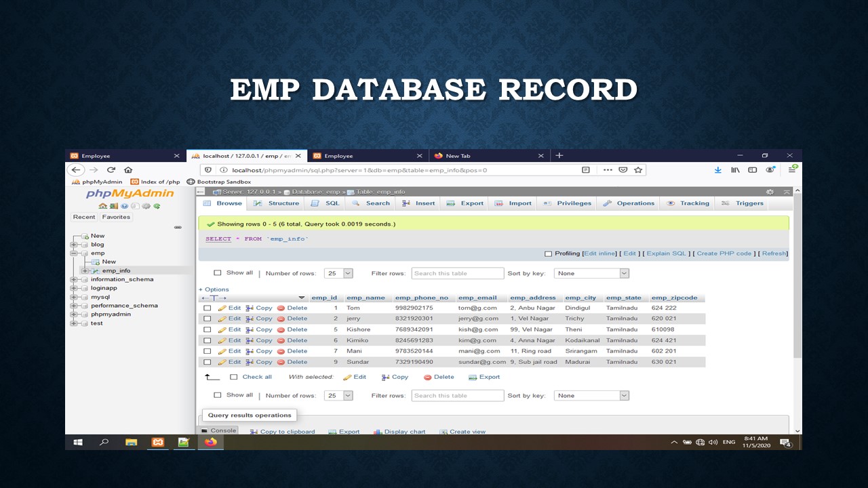Click the Explain SQL link

pyautogui.click(x=666, y=253)
